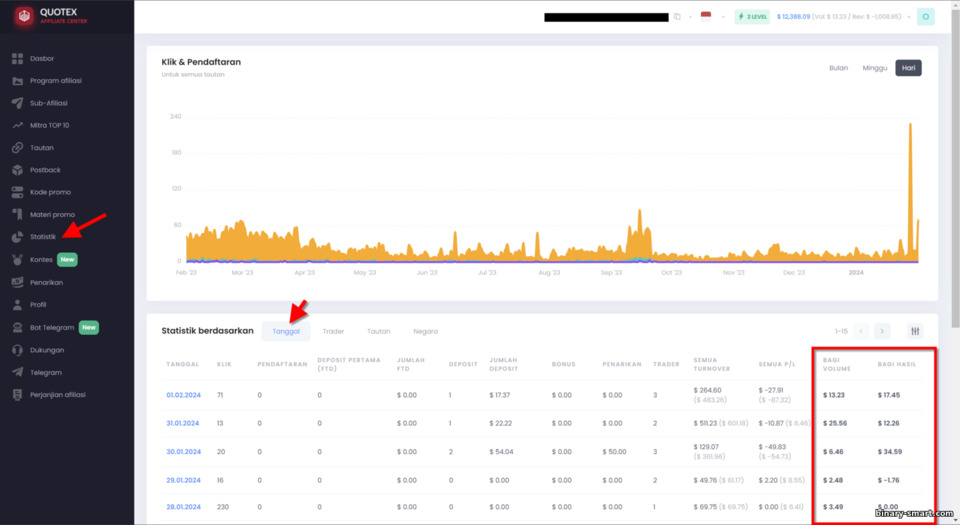This screenshot has height=525, width=960.
Task: Open the Profil person icon
Action: coord(17,305)
